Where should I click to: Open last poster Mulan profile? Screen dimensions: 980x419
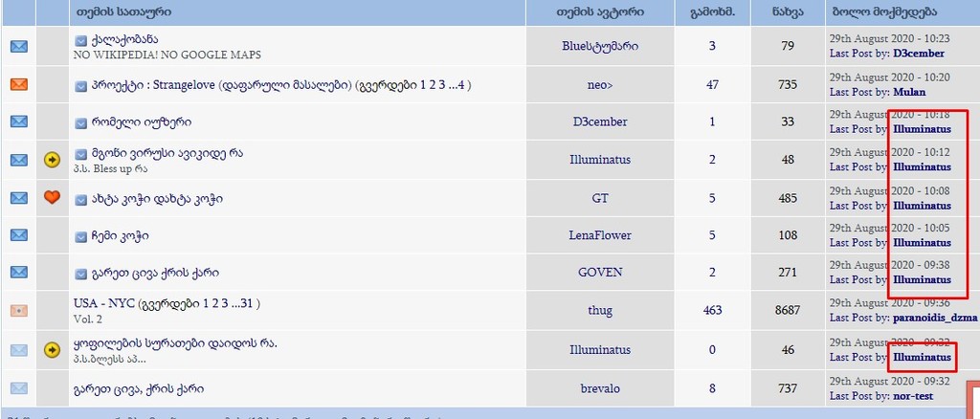click(x=909, y=92)
